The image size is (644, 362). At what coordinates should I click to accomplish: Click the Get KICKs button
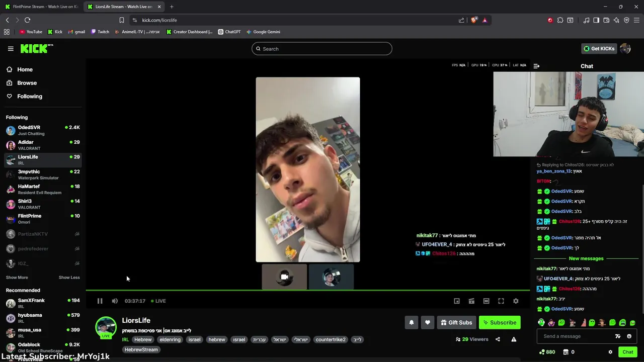point(599,49)
